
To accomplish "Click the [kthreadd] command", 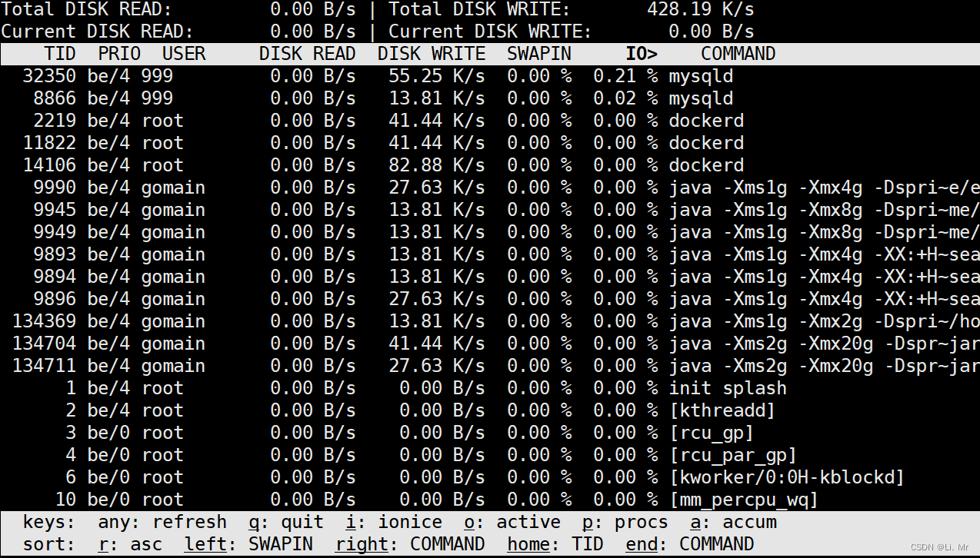I will point(722,410).
